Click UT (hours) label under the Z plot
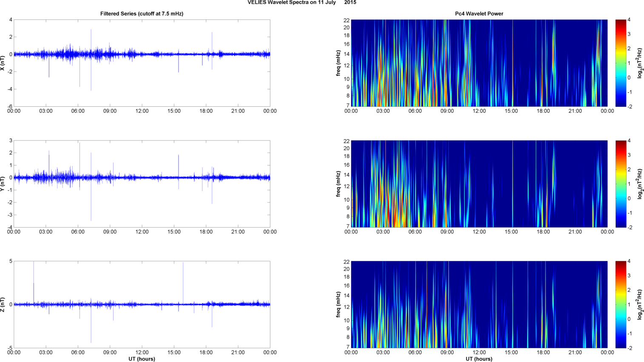This screenshot has width=644, height=362. click(142, 359)
